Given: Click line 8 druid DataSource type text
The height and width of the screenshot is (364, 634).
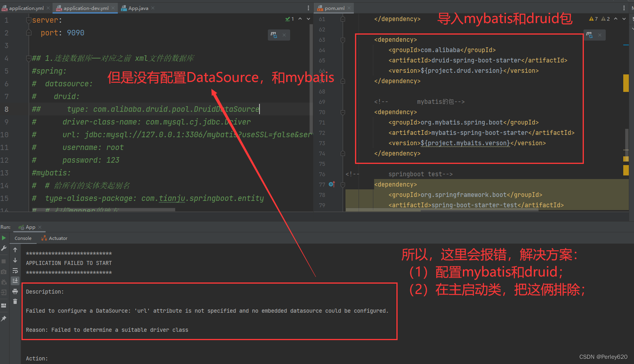Looking at the screenshot, I should tap(163, 109).
